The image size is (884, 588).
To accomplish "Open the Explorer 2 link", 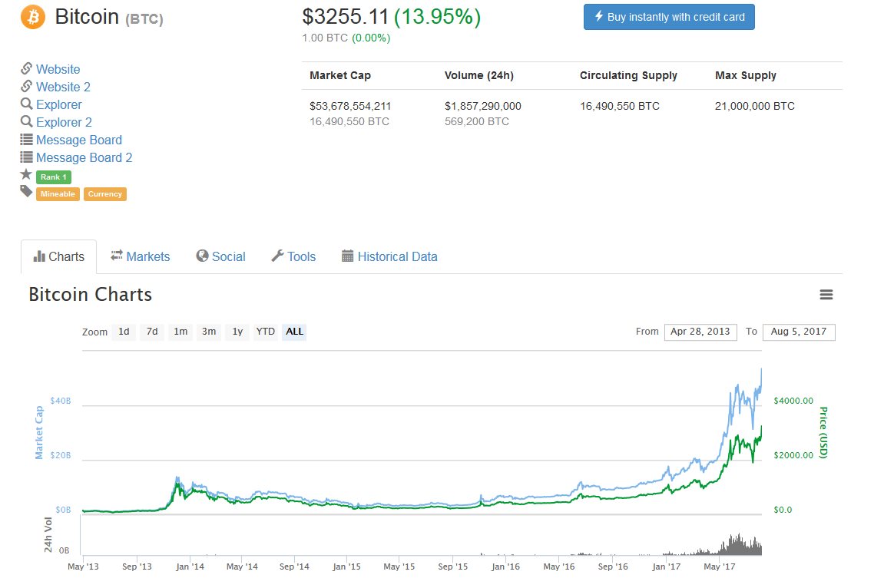I will pos(64,122).
